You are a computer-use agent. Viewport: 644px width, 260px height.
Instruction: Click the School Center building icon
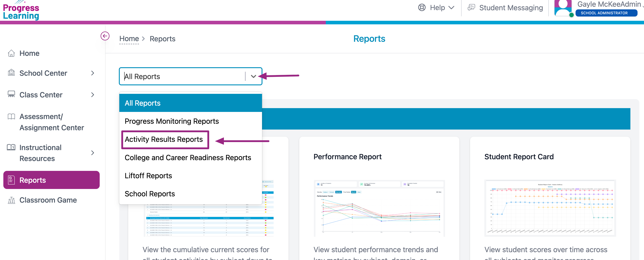11,73
